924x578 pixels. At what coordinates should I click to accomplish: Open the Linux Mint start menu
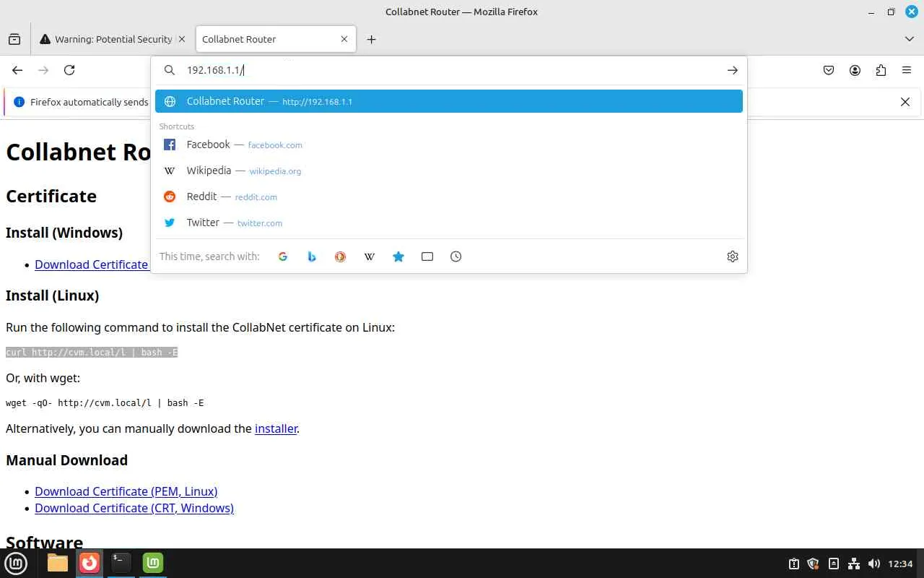[x=16, y=563]
